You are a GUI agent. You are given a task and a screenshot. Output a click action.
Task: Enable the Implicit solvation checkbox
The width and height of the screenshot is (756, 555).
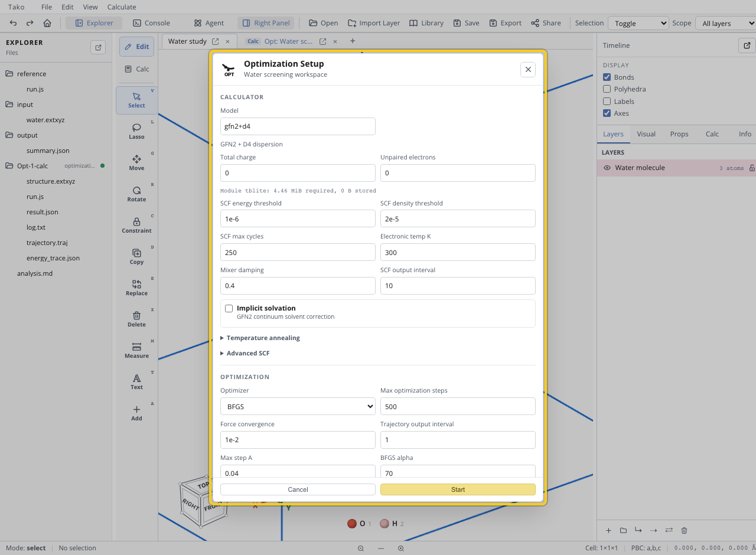pos(229,308)
